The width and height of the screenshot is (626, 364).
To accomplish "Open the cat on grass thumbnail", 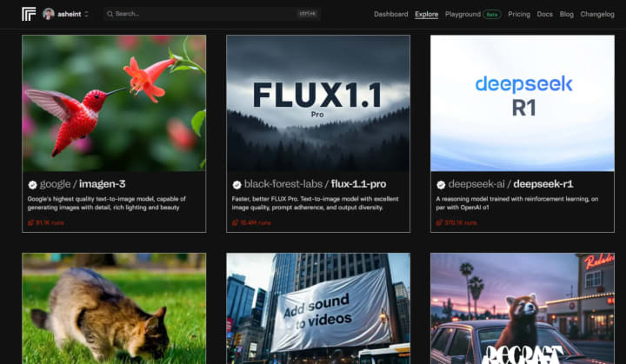I will point(114,308).
